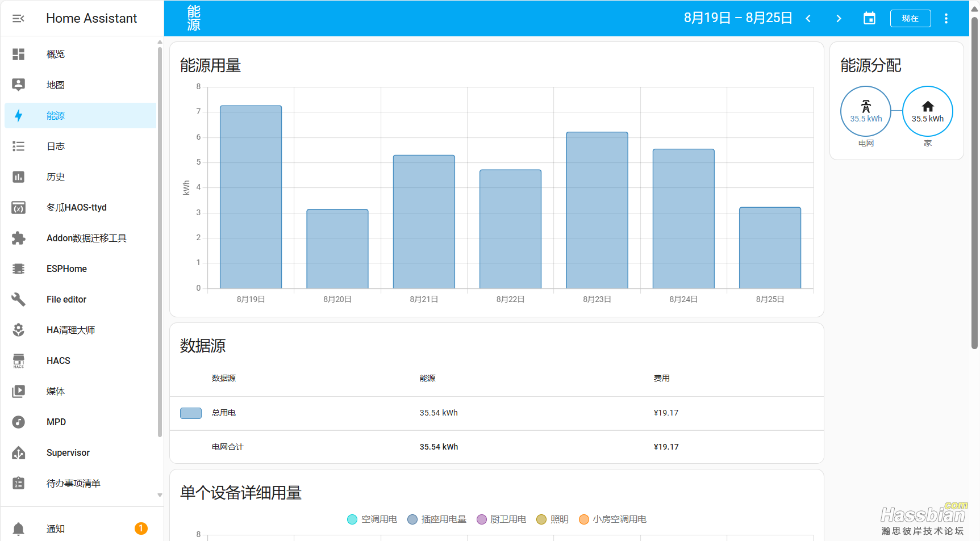Open the 冬瓜HAOS-ttyd terminal icon

coord(19,208)
